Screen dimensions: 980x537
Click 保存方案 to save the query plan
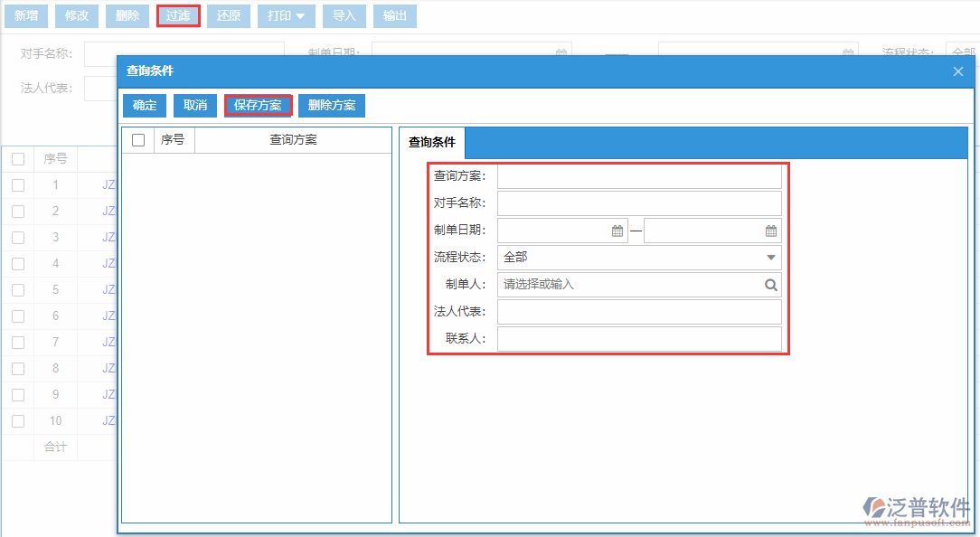(258, 105)
